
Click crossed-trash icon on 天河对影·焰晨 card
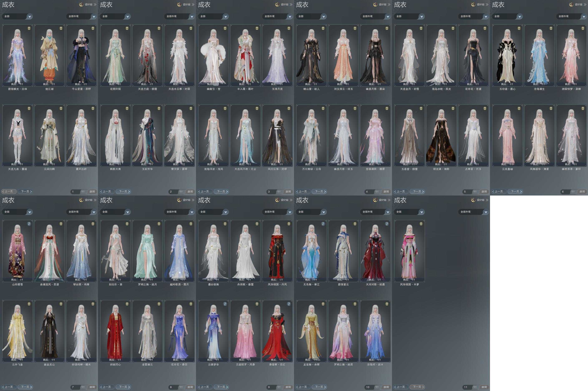tap(387, 224)
